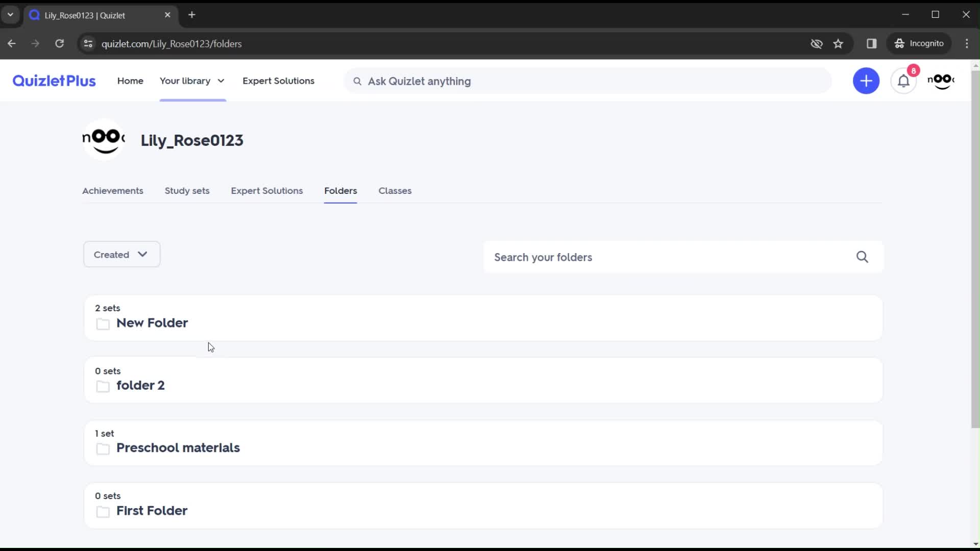980x551 pixels.
Task: Switch to the Classes tab
Action: pos(395,190)
